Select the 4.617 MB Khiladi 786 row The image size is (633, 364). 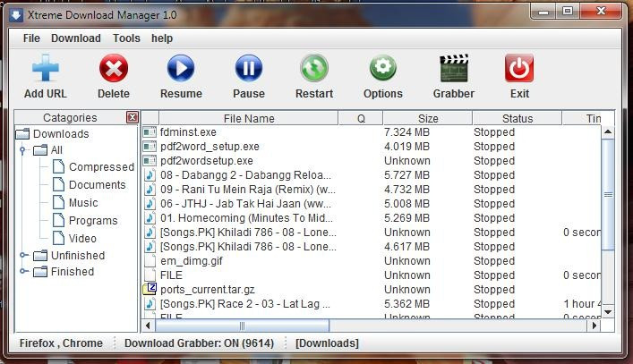[372, 246]
